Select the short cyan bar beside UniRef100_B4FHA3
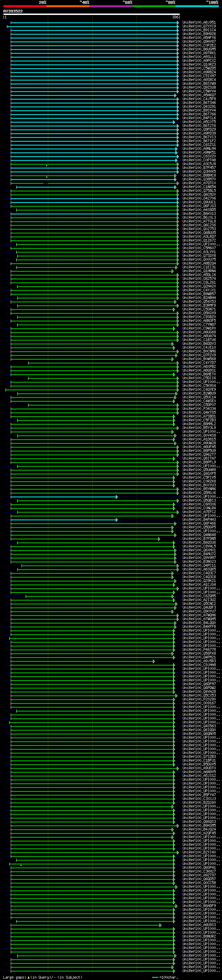The width and height of the screenshot is (222, 980). click(x=64, y=520)
